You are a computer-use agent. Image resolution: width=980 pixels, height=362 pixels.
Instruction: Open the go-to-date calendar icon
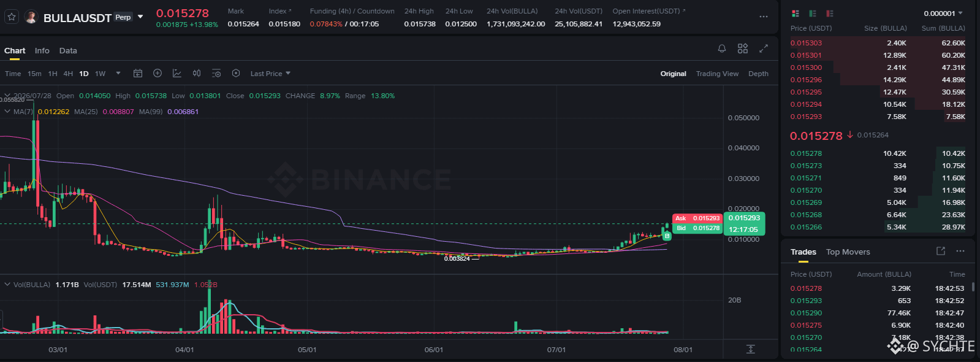tap(138, 74)
